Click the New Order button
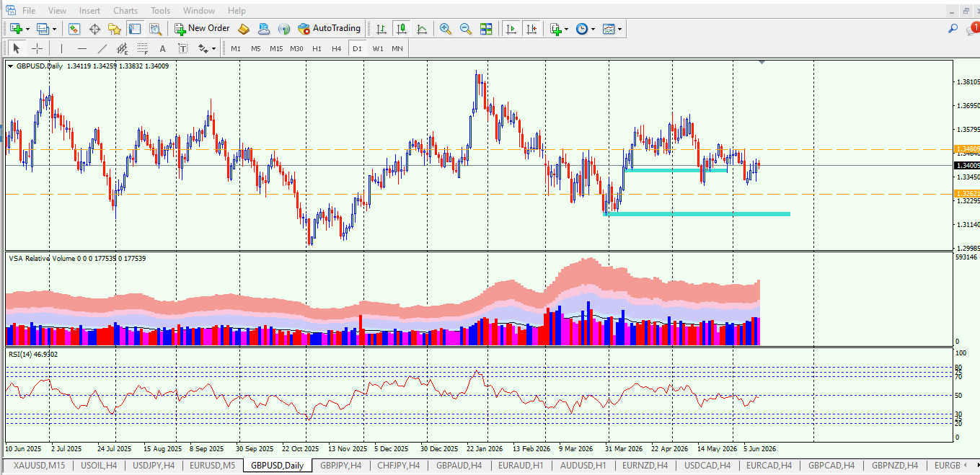 tap(202, 29)
